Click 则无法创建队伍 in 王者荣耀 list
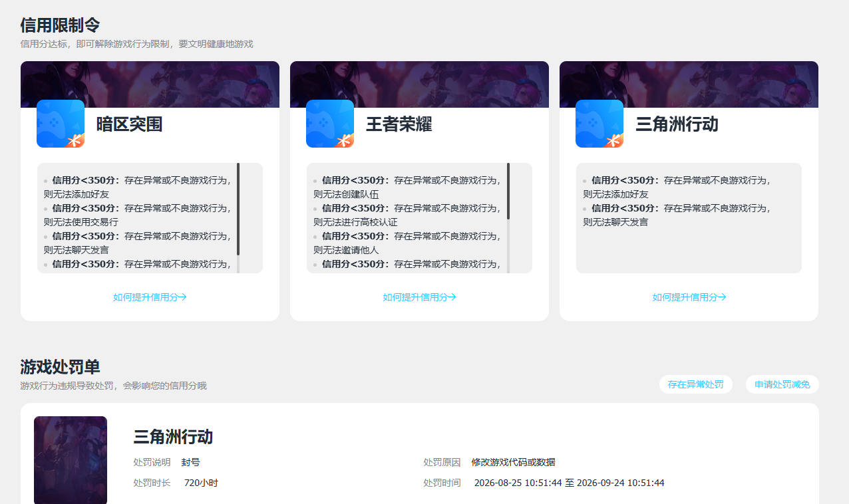The height and width of the screenshot is (504, 849). (346, 194)
